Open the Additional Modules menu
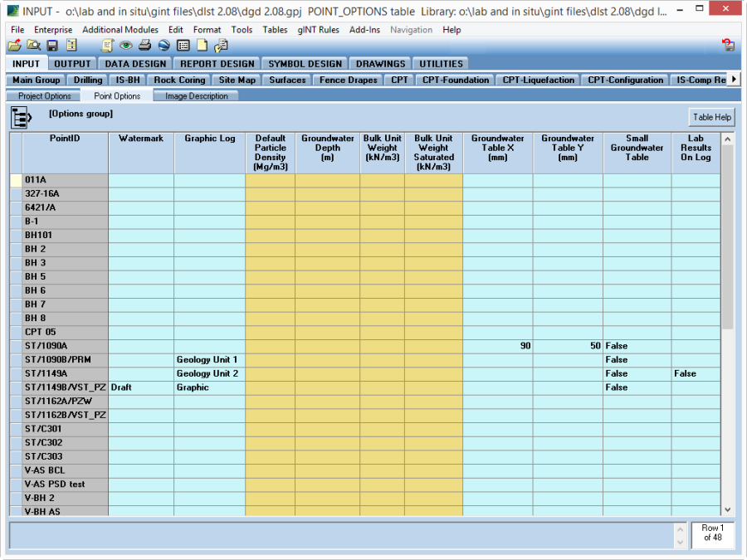This screenshot has height=560, width=747. [x=120, y=30]
